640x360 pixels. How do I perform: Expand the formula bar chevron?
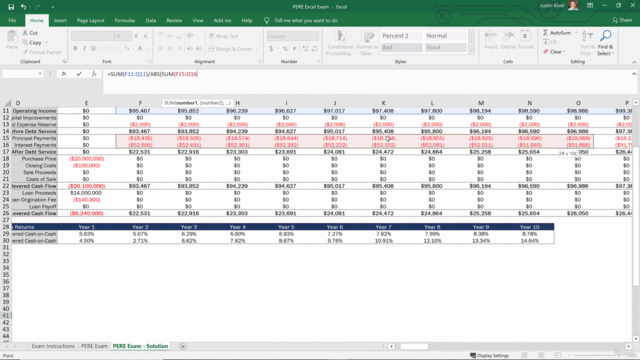tap(634, 74)
